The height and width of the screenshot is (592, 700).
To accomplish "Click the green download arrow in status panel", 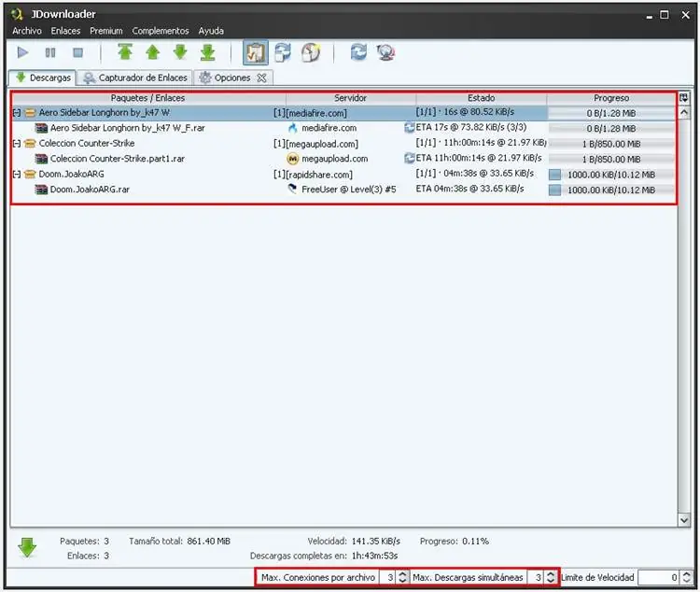I will point(27,548).
